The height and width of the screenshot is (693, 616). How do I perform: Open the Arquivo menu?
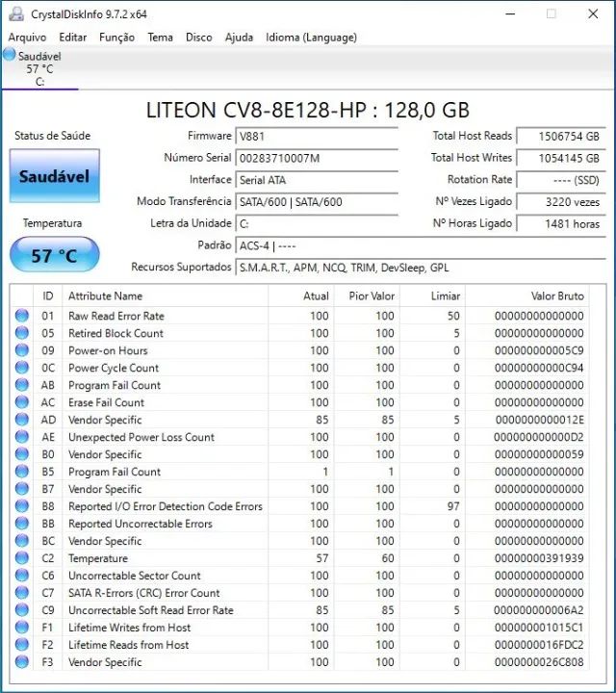(x=27, y=38)
